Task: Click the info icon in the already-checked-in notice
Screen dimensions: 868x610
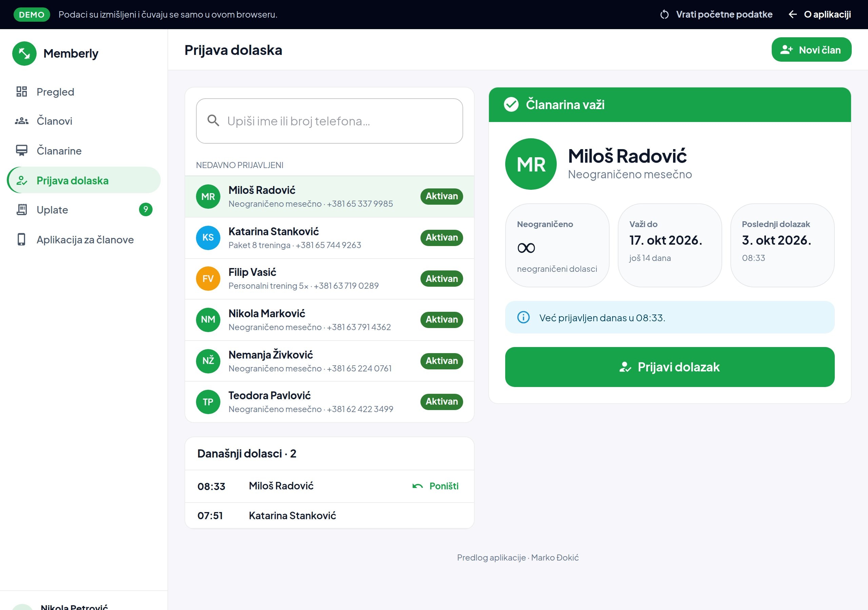Action: pos(523,317)
